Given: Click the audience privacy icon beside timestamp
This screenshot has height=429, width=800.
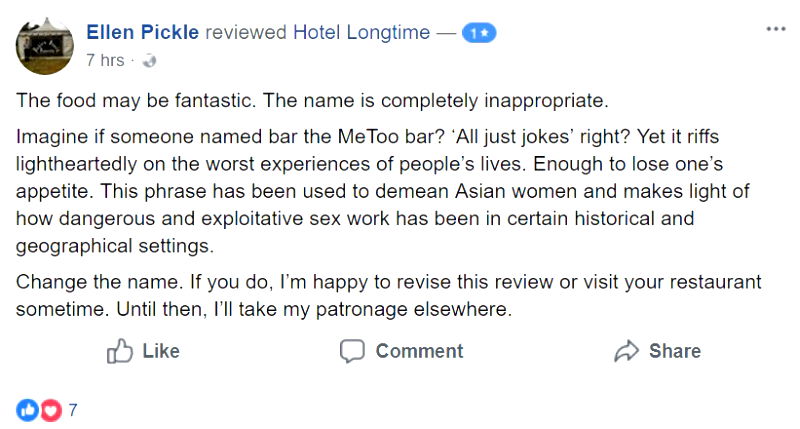Looking at the screenshot, I should pos(150,61).
